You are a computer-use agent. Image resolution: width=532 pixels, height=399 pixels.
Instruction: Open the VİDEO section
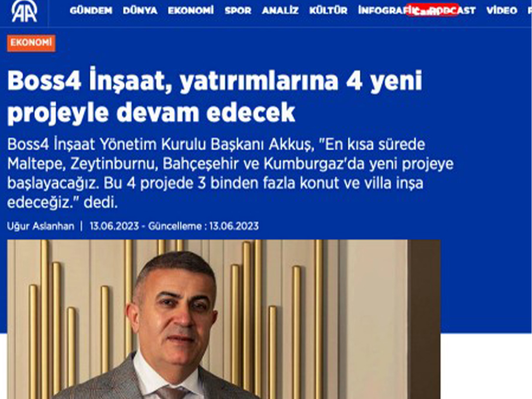click(x=502, y=11)
